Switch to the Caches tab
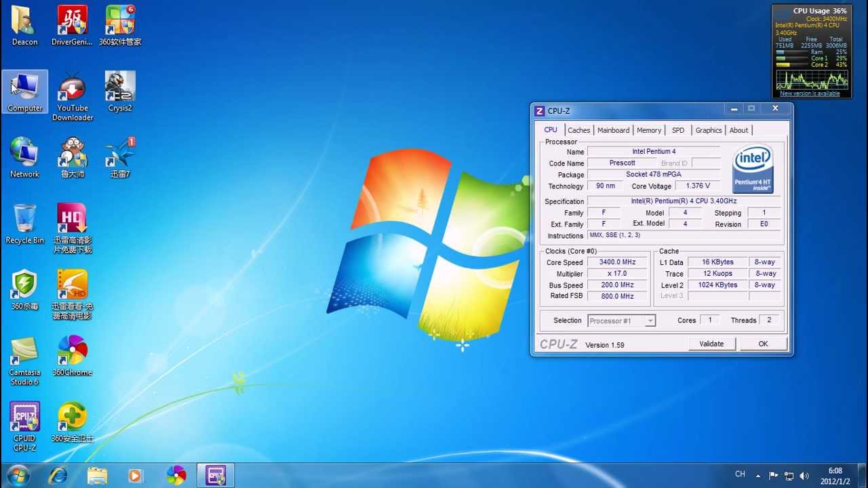Screen dimensions: 868x488 coord(578,130)
